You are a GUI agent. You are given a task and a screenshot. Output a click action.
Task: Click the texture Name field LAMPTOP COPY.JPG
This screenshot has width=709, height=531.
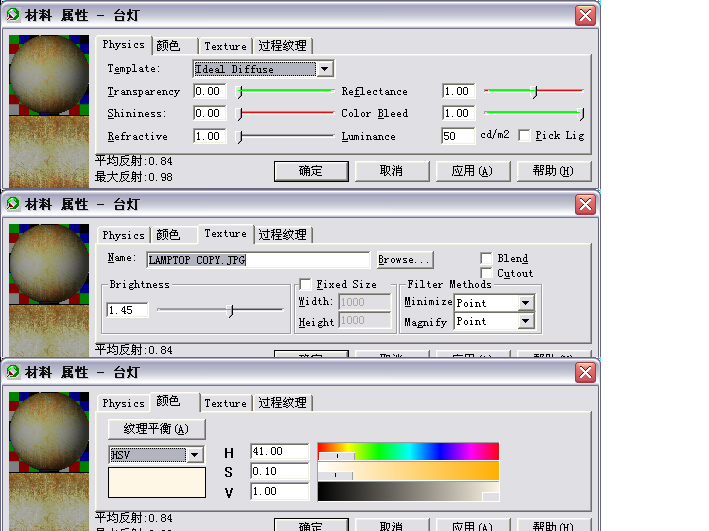coord(258,260)
